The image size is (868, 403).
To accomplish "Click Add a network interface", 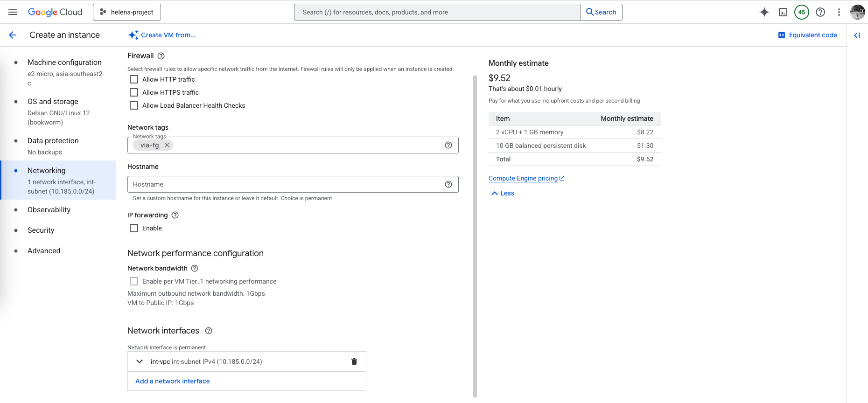I will coord(173,381).
